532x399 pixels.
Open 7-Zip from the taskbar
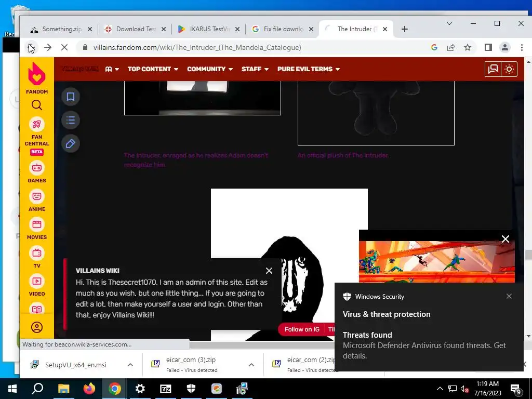coord(165,389)
